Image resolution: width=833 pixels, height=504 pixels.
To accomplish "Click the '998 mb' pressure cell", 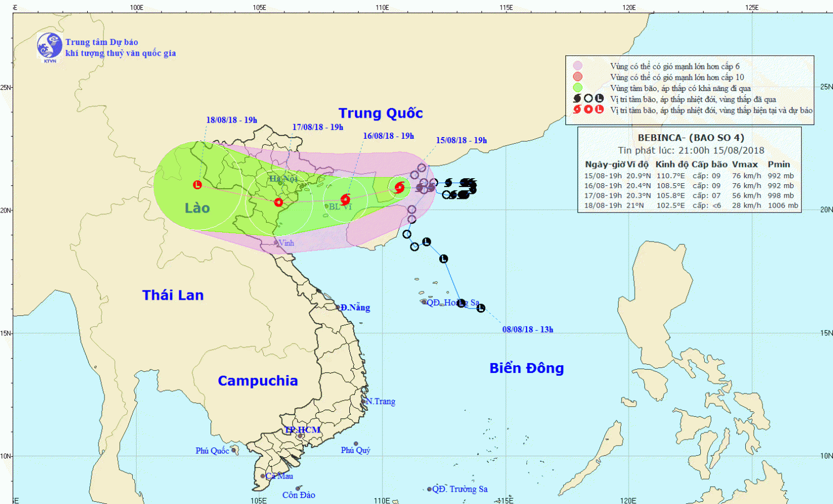I will [781, 195].
